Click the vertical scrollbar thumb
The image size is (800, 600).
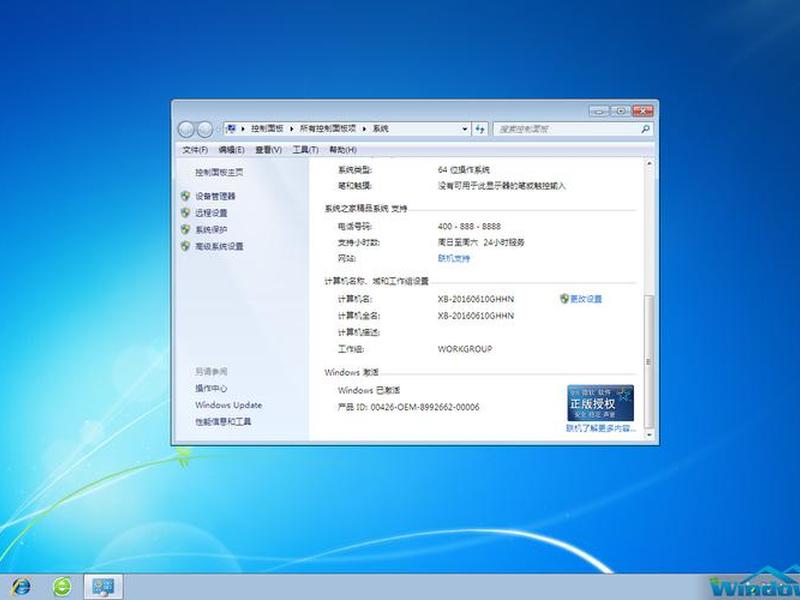(x=649, y=361)
